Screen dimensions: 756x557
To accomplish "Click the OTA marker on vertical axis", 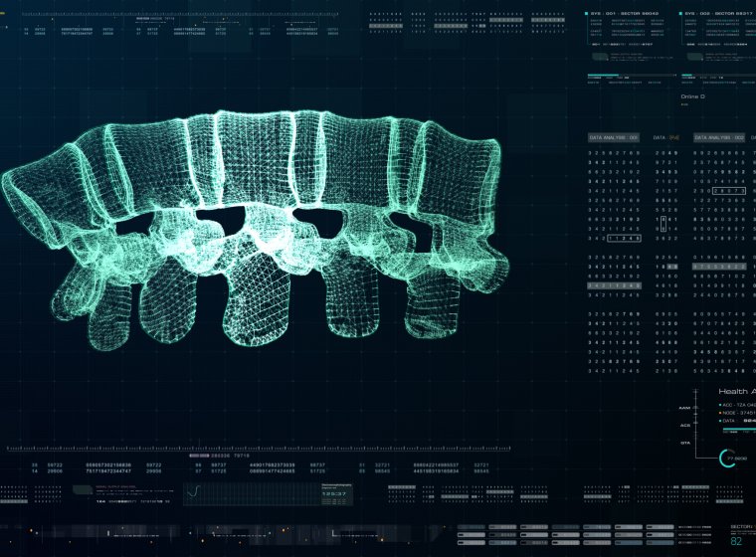I will pos(686,443).
